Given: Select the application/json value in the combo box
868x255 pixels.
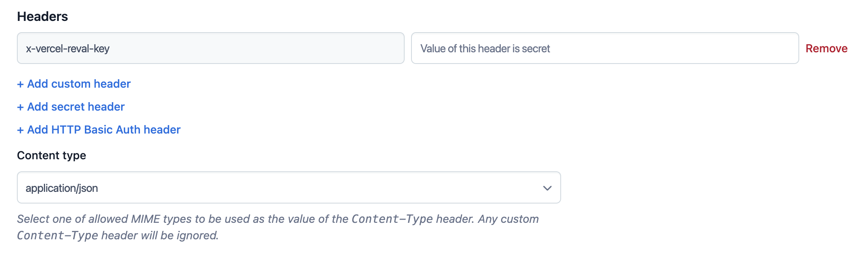Looking at the screenshot, I should (x=62, y=188).
